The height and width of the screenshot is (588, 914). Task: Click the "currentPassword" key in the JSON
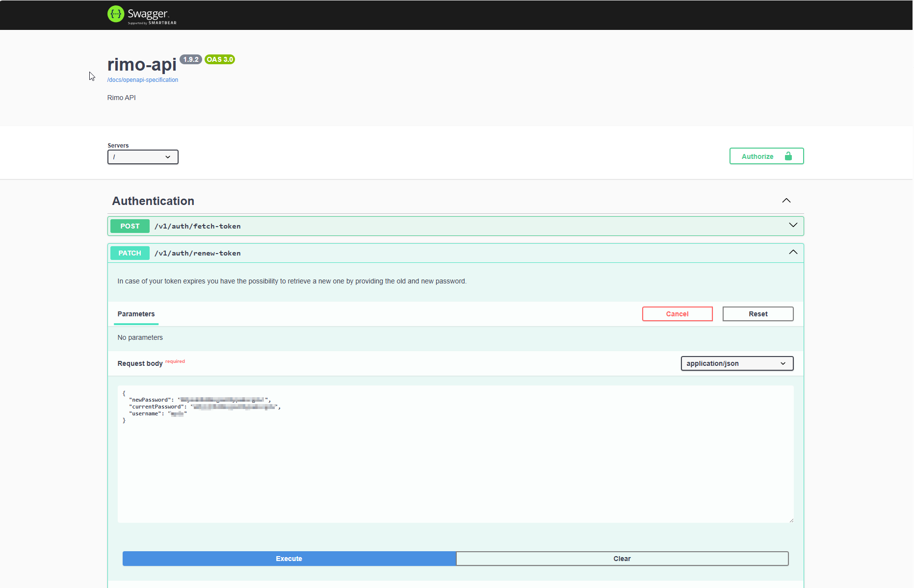click(156, 407)
